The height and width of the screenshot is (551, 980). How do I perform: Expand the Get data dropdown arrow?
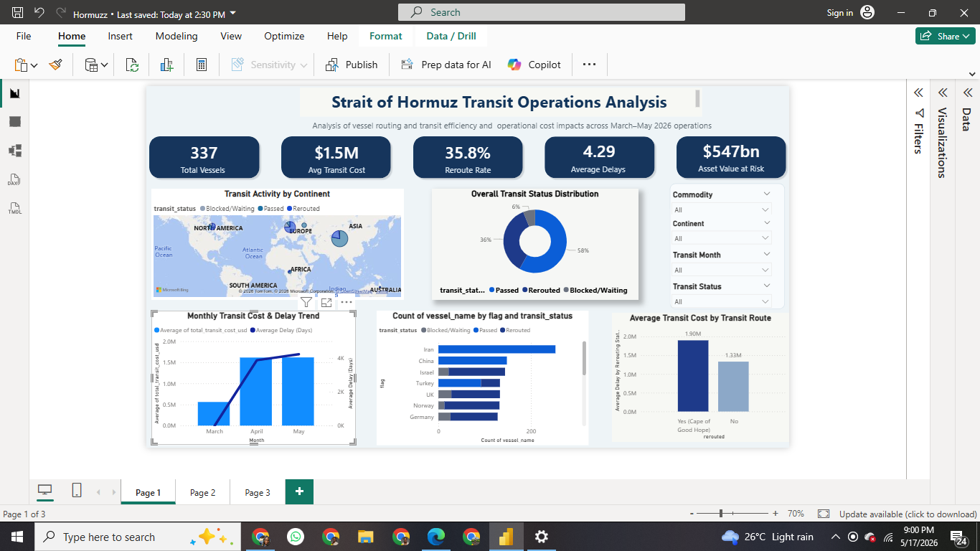(x=104, y=65)
